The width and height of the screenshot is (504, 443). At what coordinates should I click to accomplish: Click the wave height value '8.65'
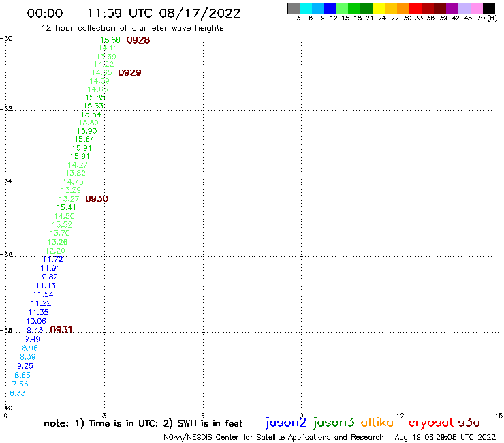click(x=22, y=375)
